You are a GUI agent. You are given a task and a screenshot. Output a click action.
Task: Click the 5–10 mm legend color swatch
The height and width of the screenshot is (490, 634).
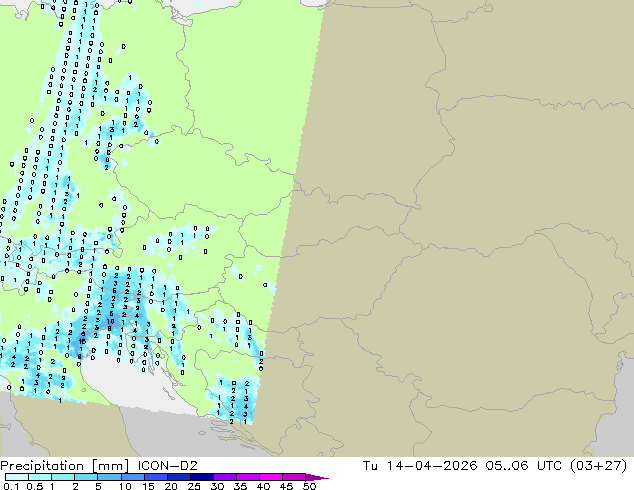click(109, 477)
